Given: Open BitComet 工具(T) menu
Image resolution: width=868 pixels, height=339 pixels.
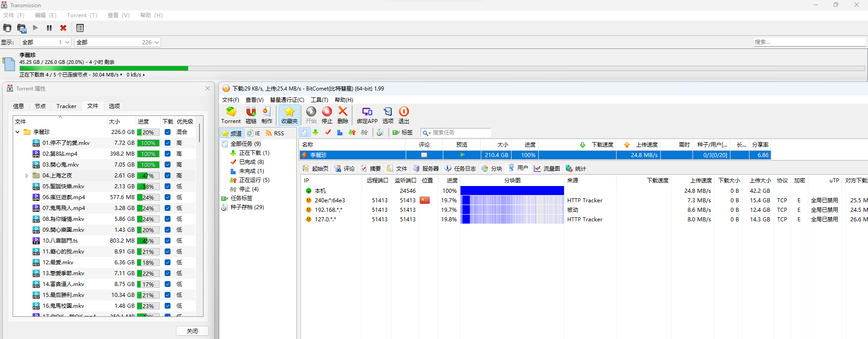Looking at the screenshot, I should coord(319,100).
